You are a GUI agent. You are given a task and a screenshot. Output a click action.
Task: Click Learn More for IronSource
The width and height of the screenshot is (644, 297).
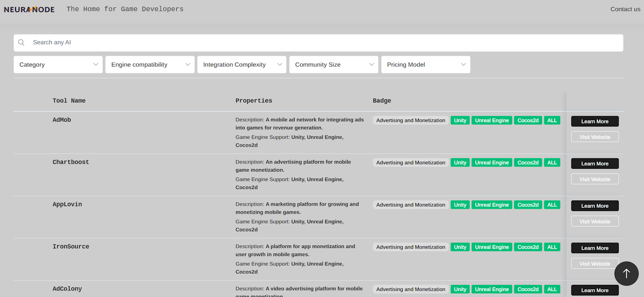click(595, 248)
